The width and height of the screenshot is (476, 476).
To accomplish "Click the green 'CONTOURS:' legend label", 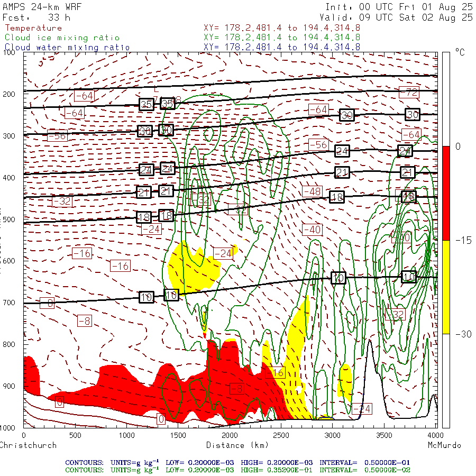I will click(x=85, y=470).
